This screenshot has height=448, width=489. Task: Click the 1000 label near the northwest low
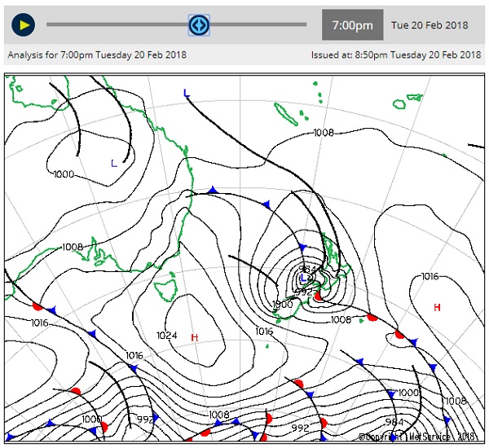[x=64, y=174]
